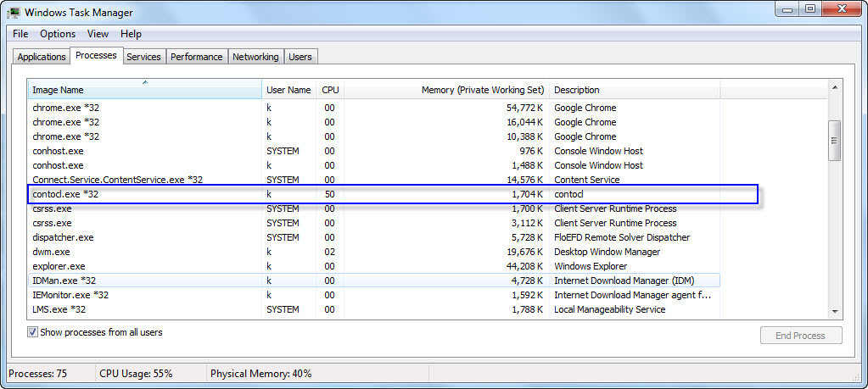The height and width of the screenshot is (389, 868).
Task: Sort by User Name column header
Action: coord(288,90)
